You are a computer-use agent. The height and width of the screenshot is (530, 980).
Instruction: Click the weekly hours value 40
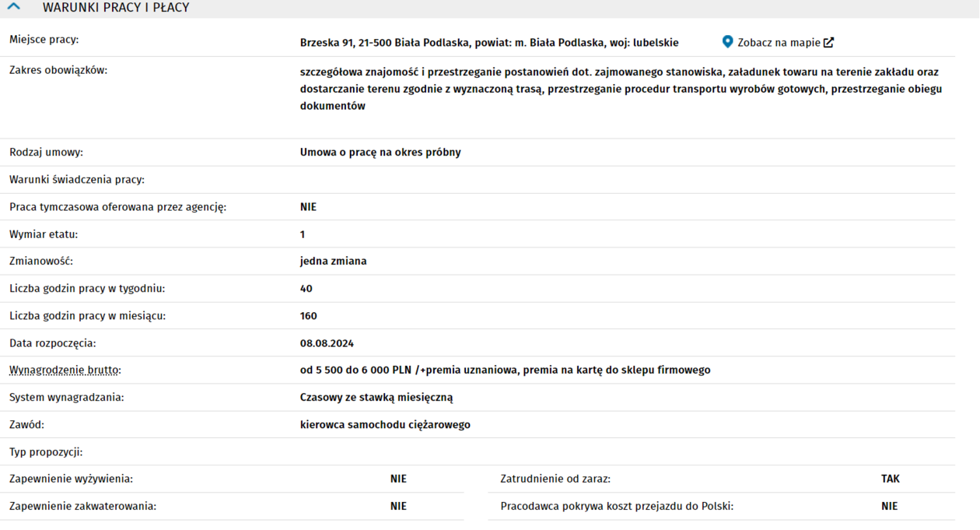(306, 289)
